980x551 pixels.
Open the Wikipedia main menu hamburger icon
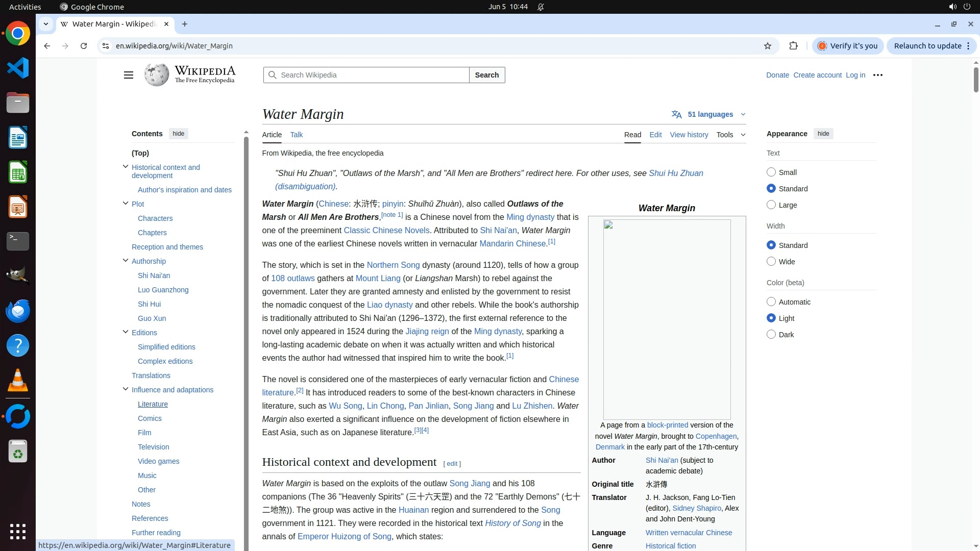128,75
